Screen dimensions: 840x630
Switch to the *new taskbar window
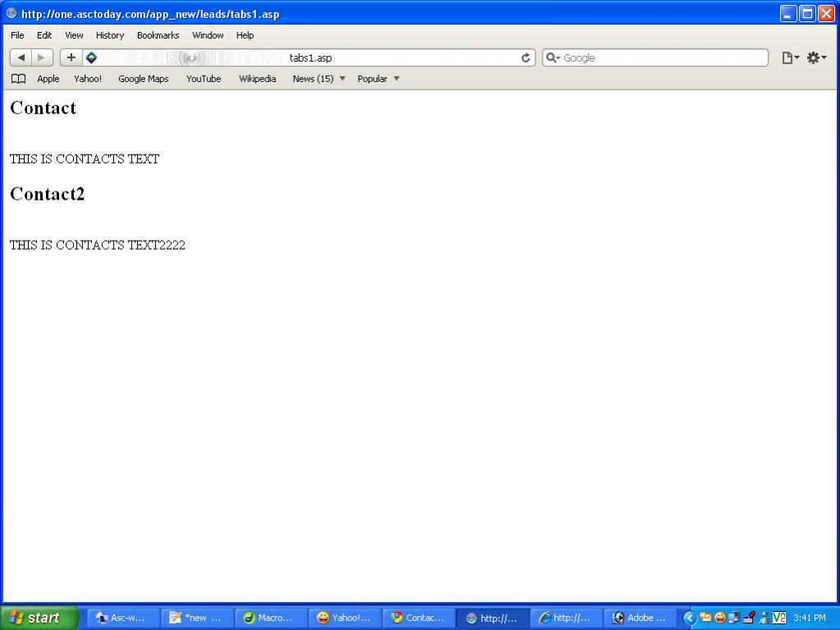click(197, 618)
